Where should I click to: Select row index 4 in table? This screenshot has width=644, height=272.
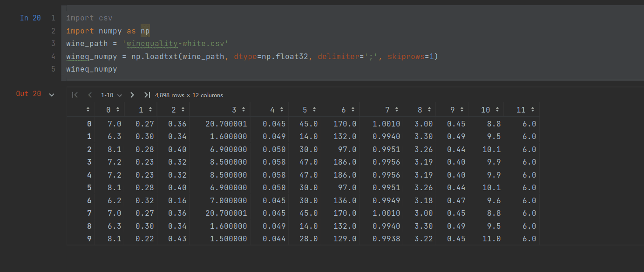[x=89, y=175]
